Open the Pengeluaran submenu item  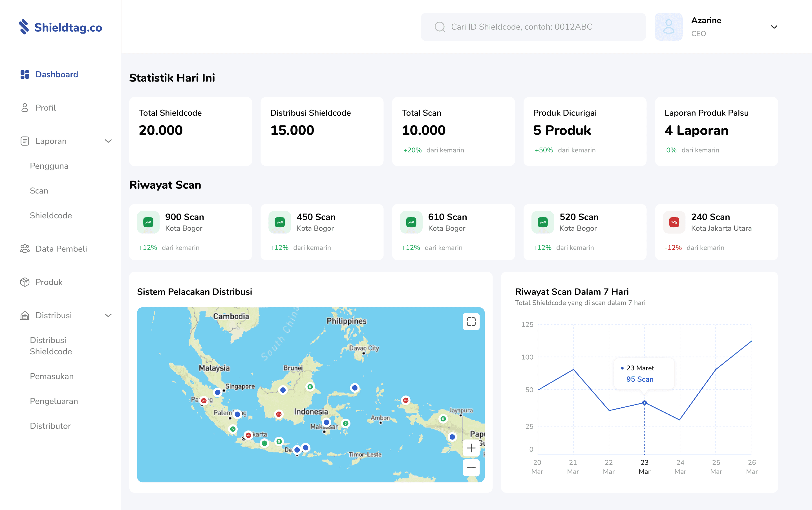[x=54, y=401]
